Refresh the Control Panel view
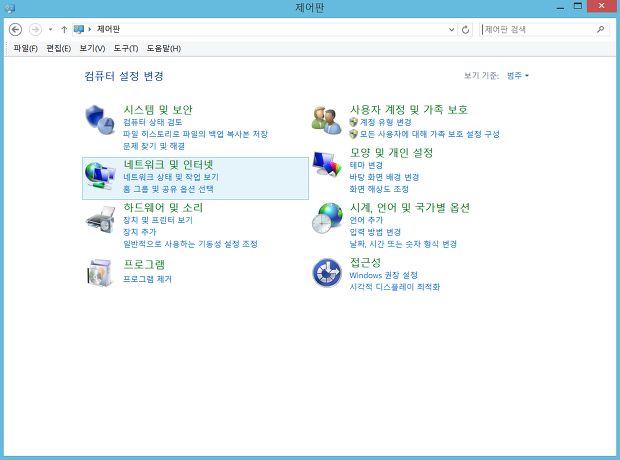 point(465,30)
